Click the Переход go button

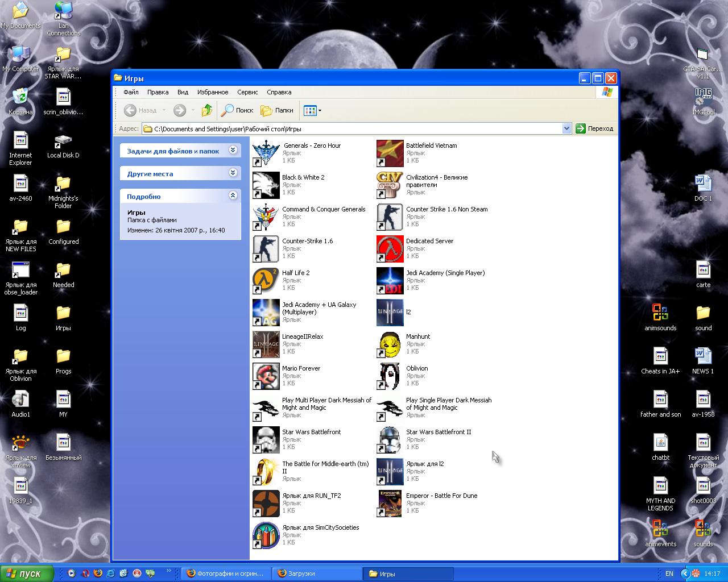tap(595, 128)
